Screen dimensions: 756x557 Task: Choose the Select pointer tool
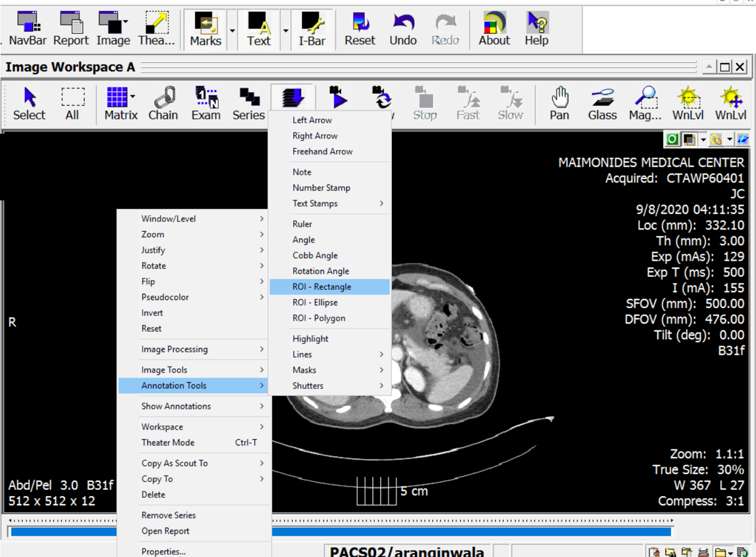[x=29, y=104]
